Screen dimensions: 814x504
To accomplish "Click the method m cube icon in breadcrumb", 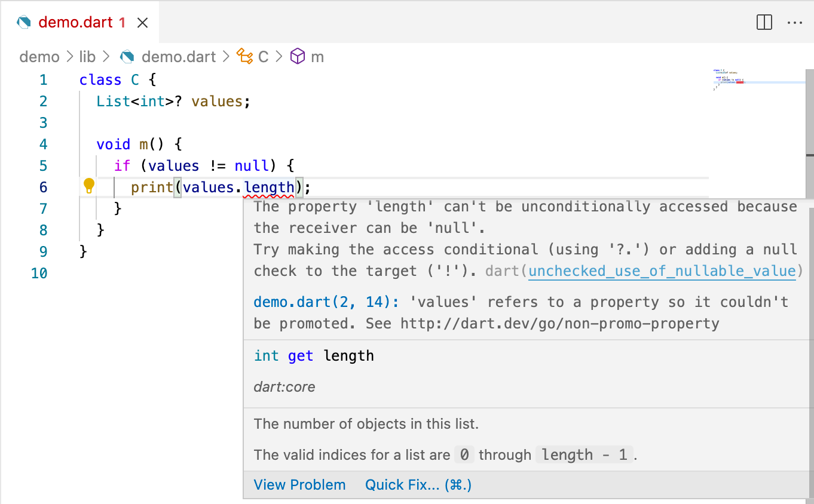I will click(297, 57).
